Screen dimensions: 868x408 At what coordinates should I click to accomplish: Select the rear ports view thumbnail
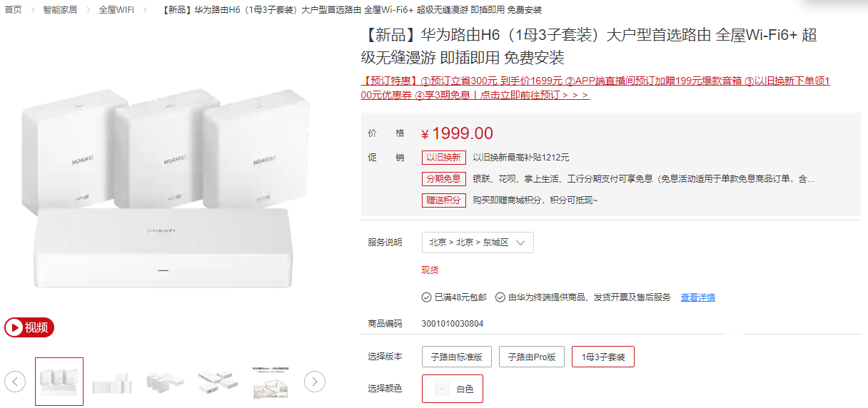point(218,382)
